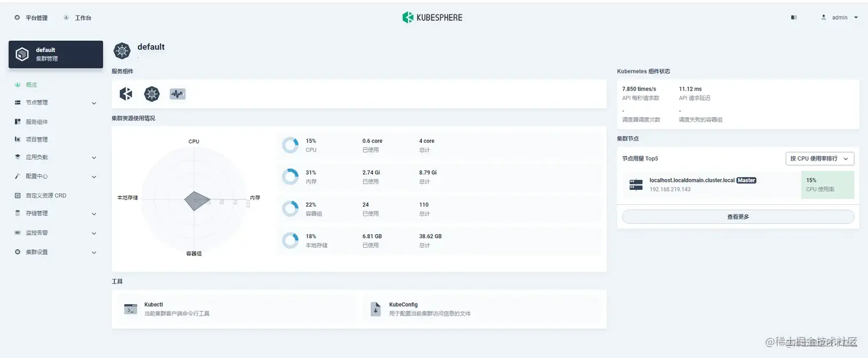868x358 pixels.
Task: Open 自定义资源 CRD in the sidebar
Action: pos(46,196)
